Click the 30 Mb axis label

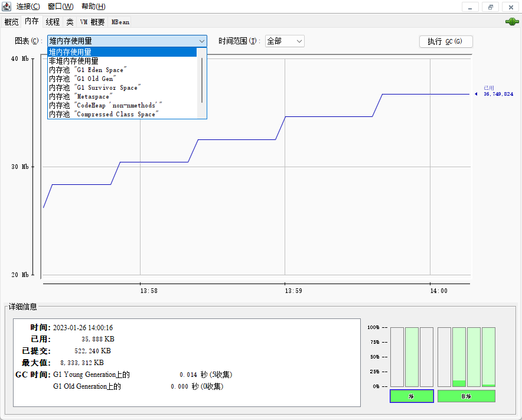click(x=19, y=167)
